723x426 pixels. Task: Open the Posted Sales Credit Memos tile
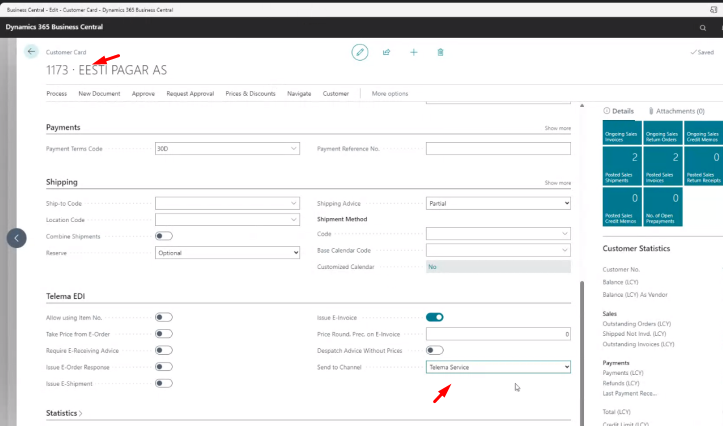pos(622,207)
